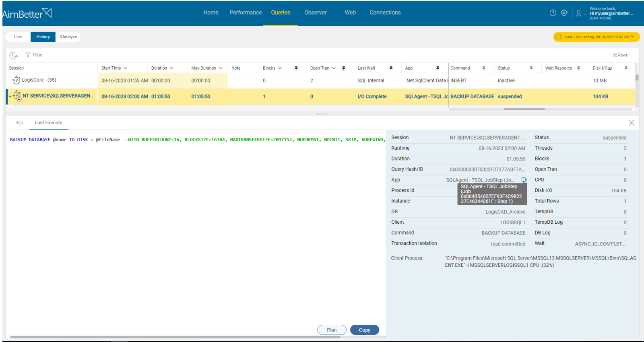Click the Plan button
Screen dimensions: 644x342
coord(332,330)
